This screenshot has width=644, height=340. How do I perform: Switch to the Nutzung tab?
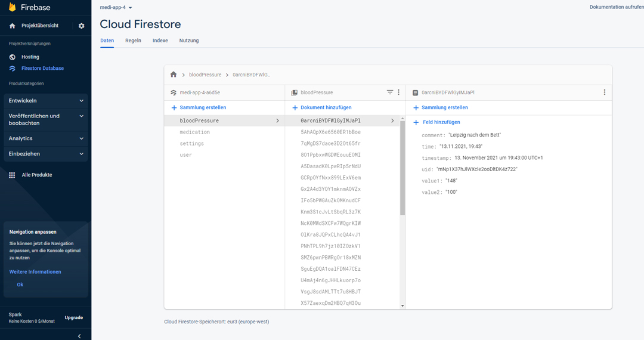point(189,41)
